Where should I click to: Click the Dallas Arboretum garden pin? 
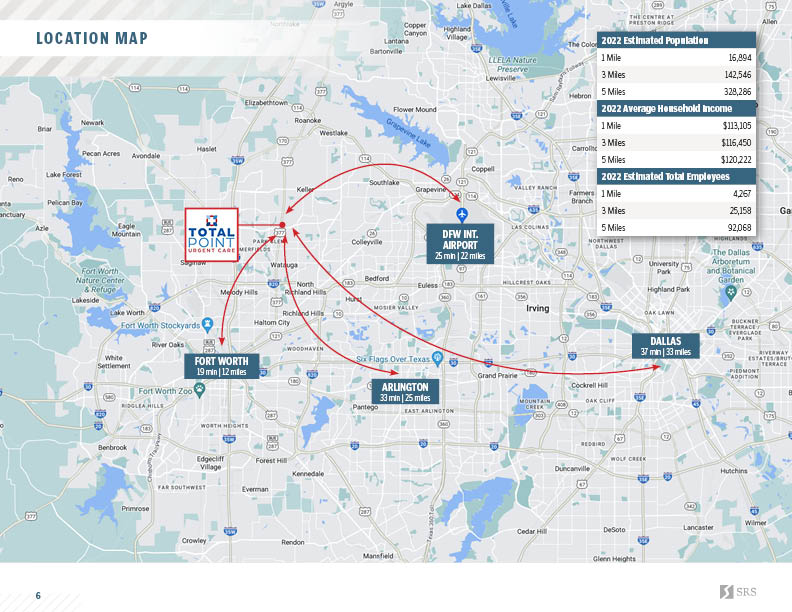coord(730,292)
